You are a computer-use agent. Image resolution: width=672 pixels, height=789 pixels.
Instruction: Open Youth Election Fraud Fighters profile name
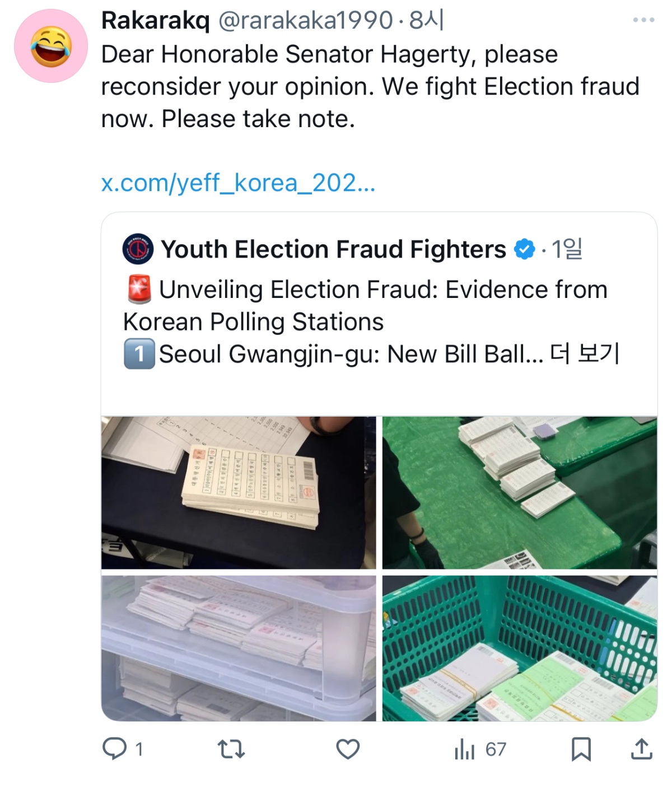(x=333, y=249)
